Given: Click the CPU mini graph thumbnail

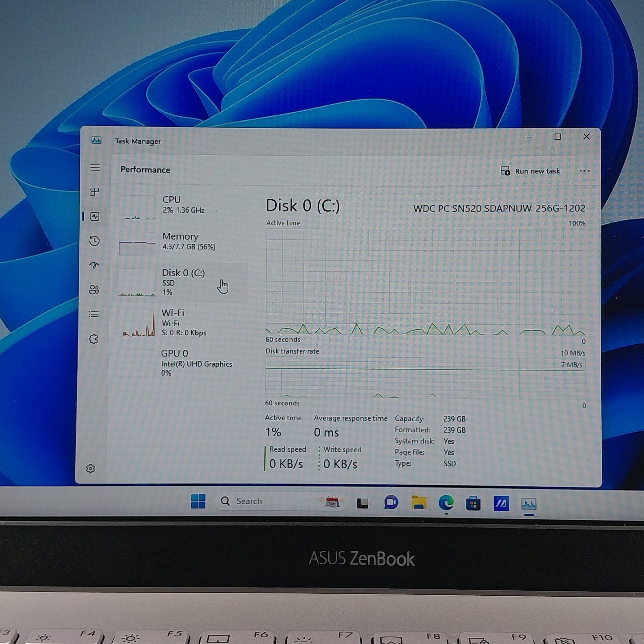Looking at the screenshot, I should (x=138, y=207).
